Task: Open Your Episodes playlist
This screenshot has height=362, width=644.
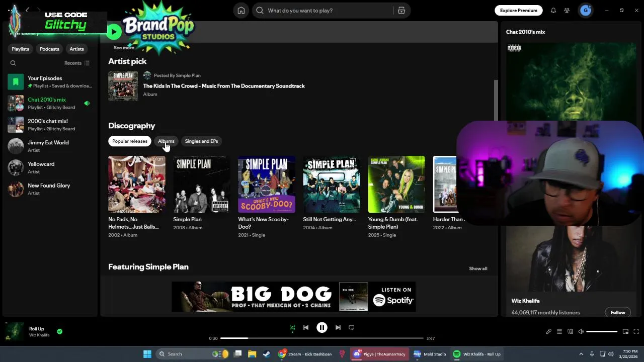Action: [50, 82]
